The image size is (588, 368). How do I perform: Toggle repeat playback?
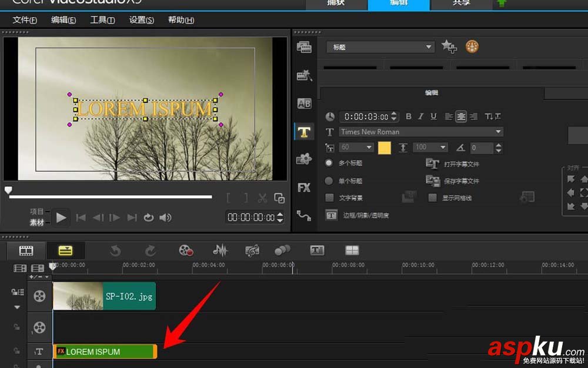click(x=149, y=218)
